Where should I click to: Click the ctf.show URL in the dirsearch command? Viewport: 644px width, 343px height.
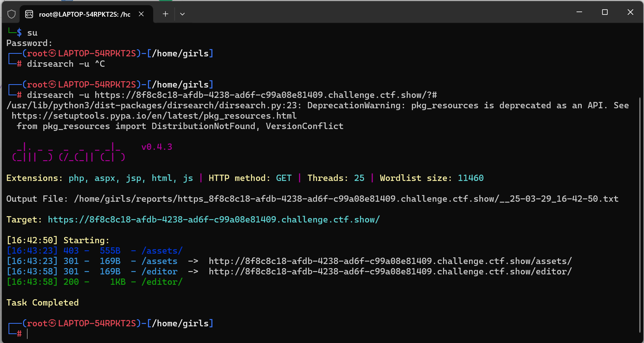(266, 95)
